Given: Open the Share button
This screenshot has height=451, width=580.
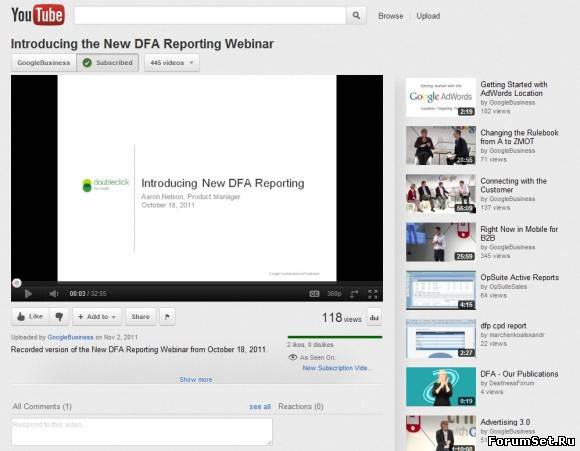Looking at the screenshot, I should [x=141, y=317].
